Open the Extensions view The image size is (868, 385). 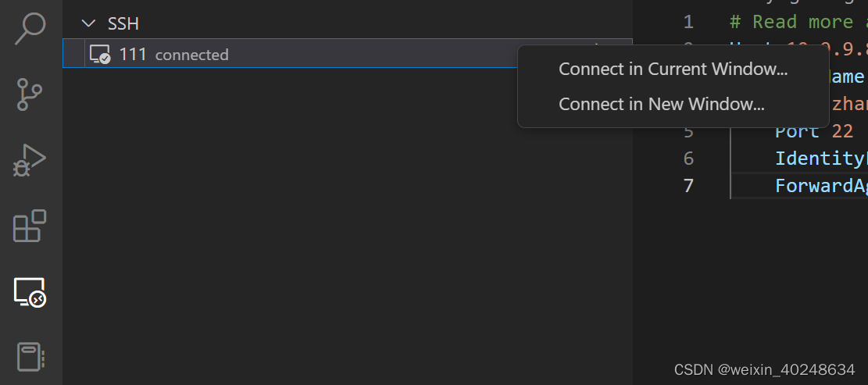point(30,226)
